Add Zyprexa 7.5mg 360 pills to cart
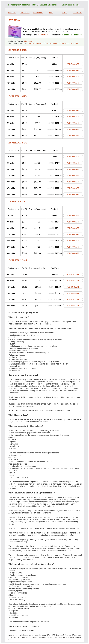The width and height of the screenshot is (89, 644). [73, 194]
